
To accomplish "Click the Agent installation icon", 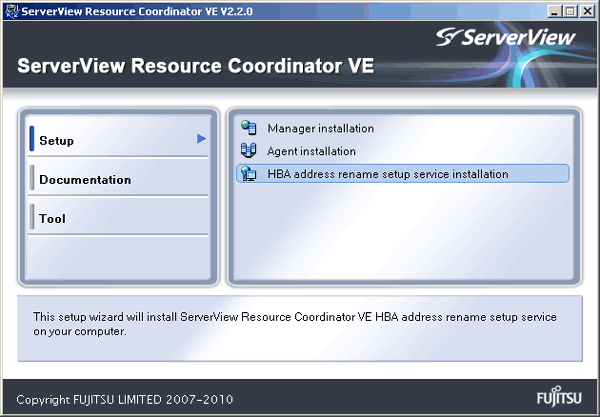I will (248, 150).
